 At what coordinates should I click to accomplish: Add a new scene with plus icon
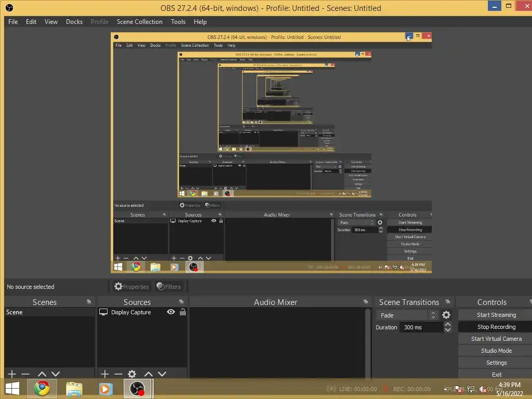point(12,374)
